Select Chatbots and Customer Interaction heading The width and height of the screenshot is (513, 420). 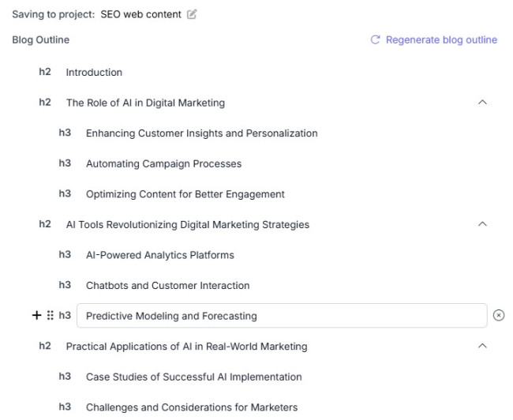(x=167, y=286)
